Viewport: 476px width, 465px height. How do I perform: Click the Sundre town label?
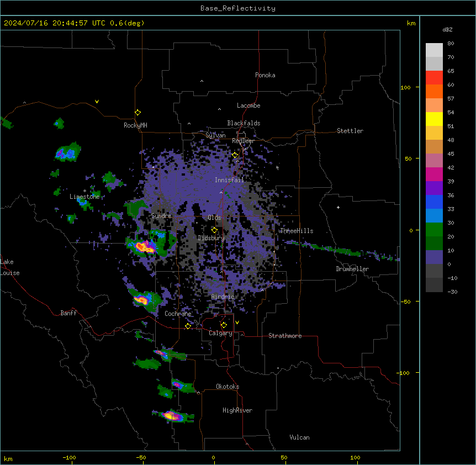tap(161, 216)
